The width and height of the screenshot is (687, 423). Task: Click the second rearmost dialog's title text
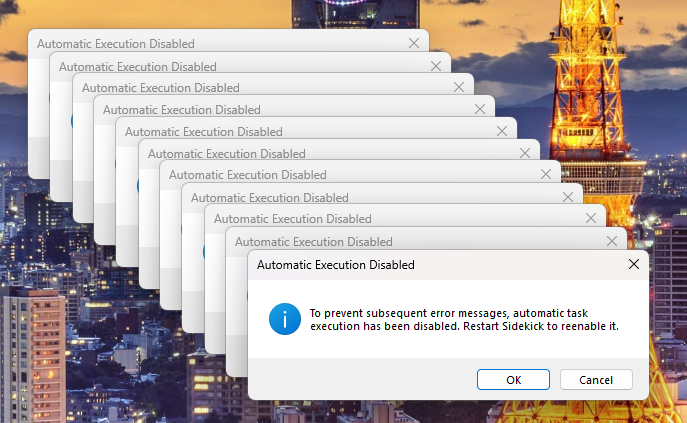click(138, 66)
